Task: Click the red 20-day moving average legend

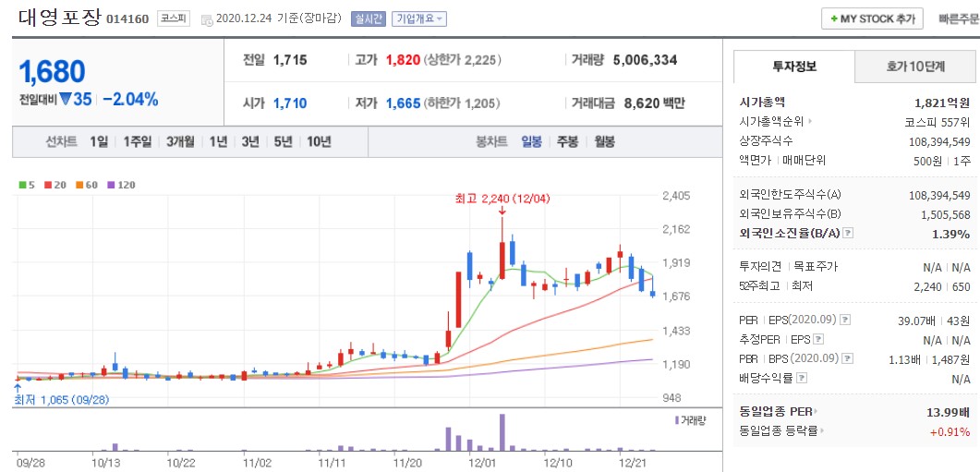Action: coord(54,185)
